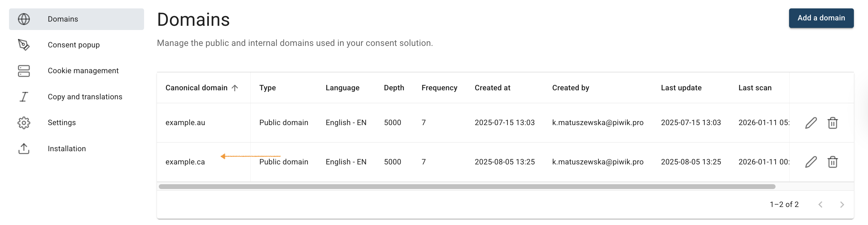
Task: Toggle sort arrow on Canonical domain column
Action: click(x=235, y=88)
